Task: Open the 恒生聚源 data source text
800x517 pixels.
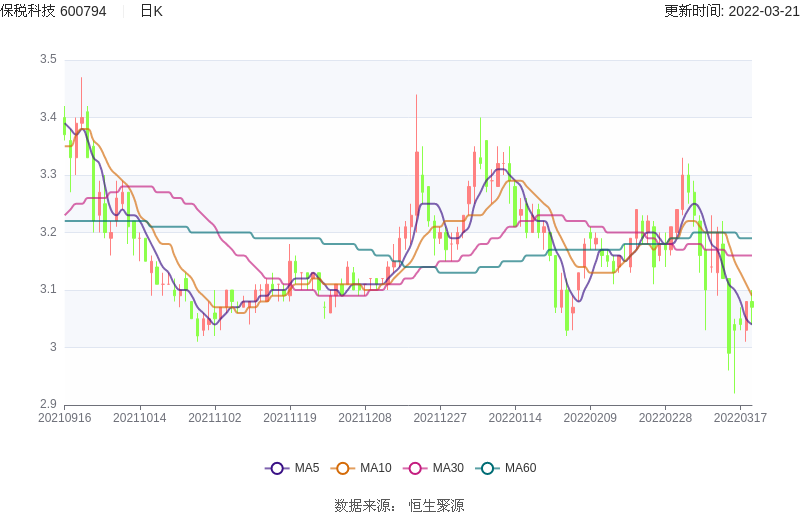Action: pos(436,506)
